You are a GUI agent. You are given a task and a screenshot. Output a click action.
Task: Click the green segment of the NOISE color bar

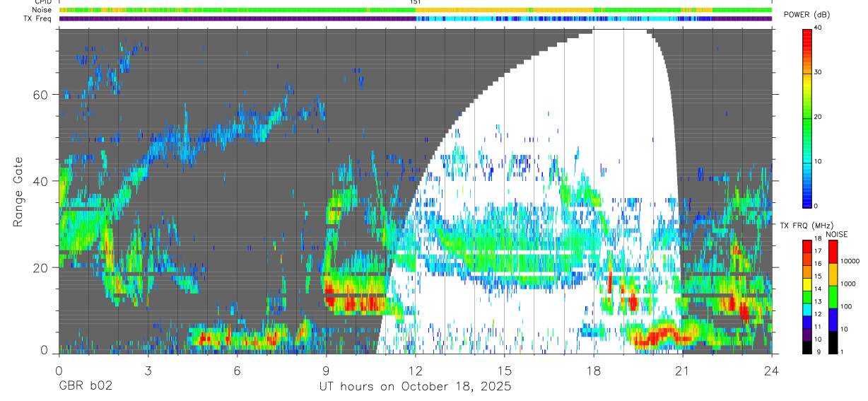pyautogui.click(x=833, y=297)
